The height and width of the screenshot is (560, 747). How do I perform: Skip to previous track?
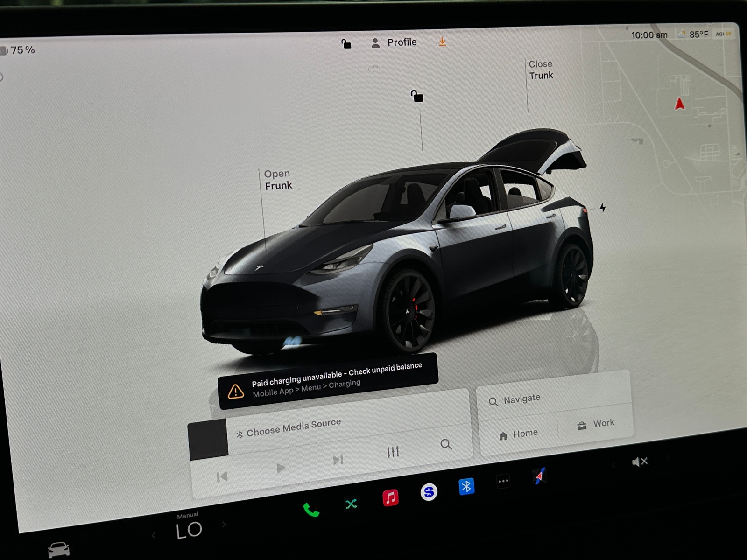pos(222,476)
